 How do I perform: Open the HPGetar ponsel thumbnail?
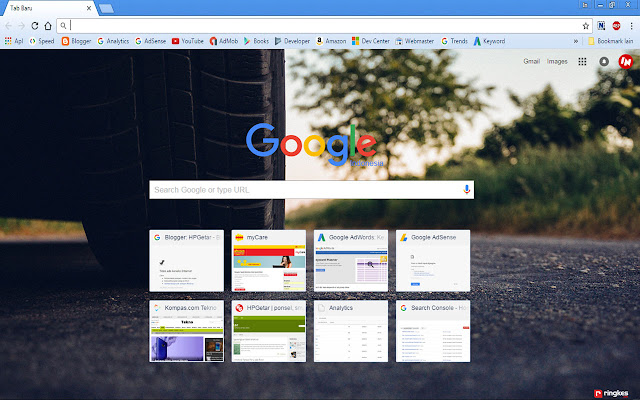point(269,331)
